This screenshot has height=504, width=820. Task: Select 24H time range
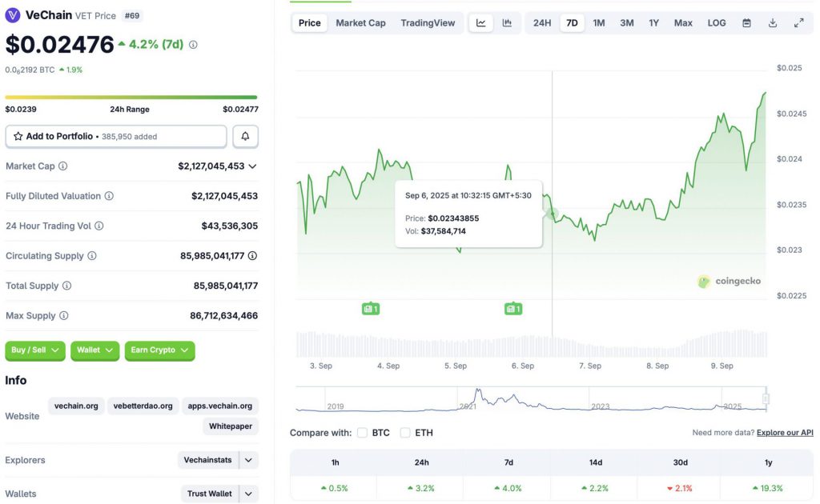542,23
